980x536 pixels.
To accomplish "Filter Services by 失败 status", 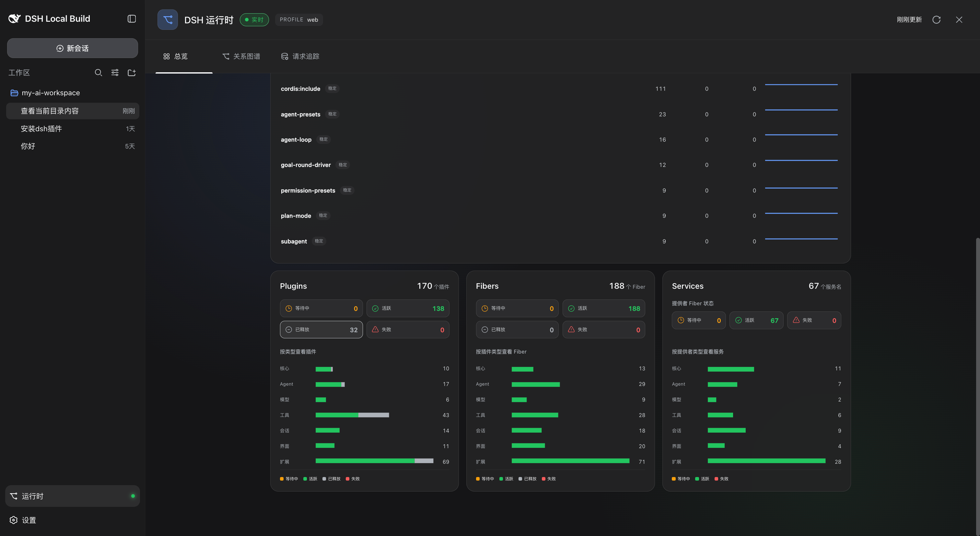I will click(x=814, y=320).
